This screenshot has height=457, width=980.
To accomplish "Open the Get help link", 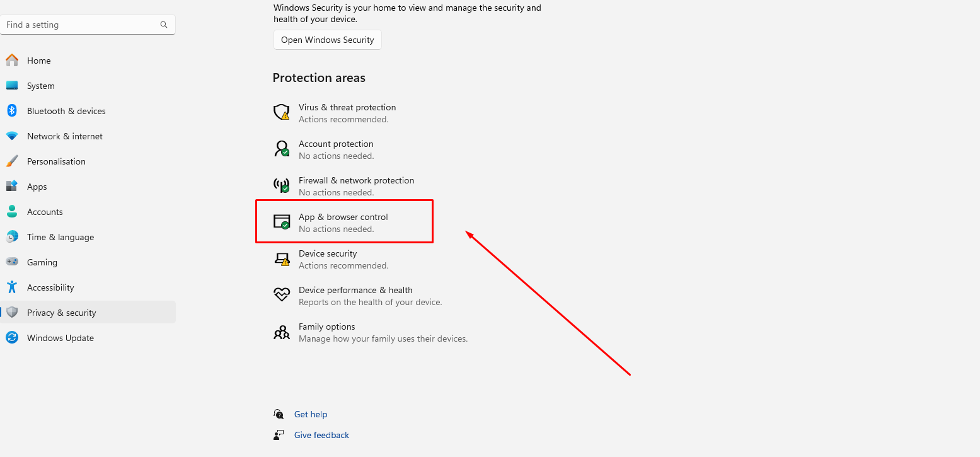I will coord(311,414).
